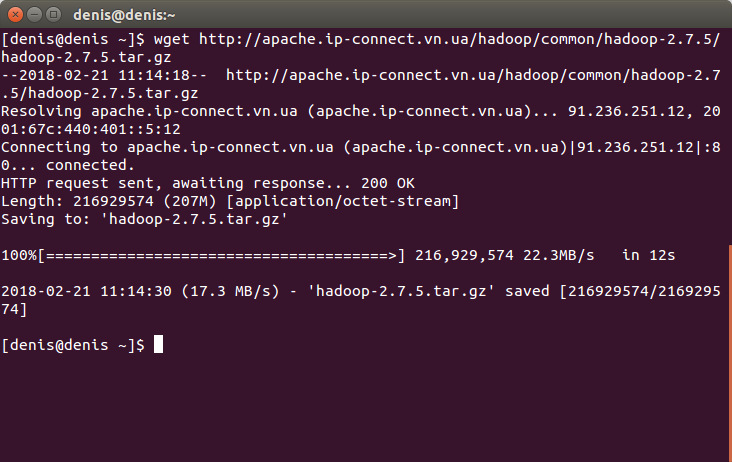This screenshot has height=462, width=732.
Task: Click the cursor block at the prompt
Action: click(x=158, y=344)
